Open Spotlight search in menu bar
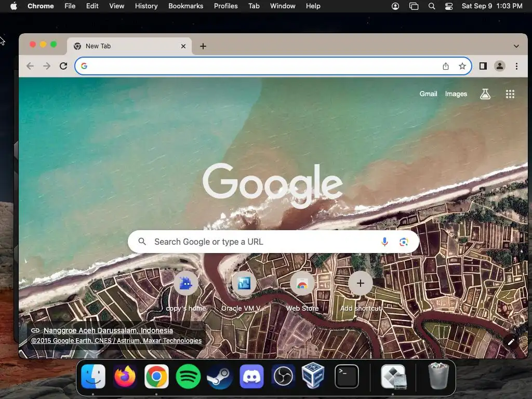The image size is (532, 399). pyautogui.click(x=432, y=6)
